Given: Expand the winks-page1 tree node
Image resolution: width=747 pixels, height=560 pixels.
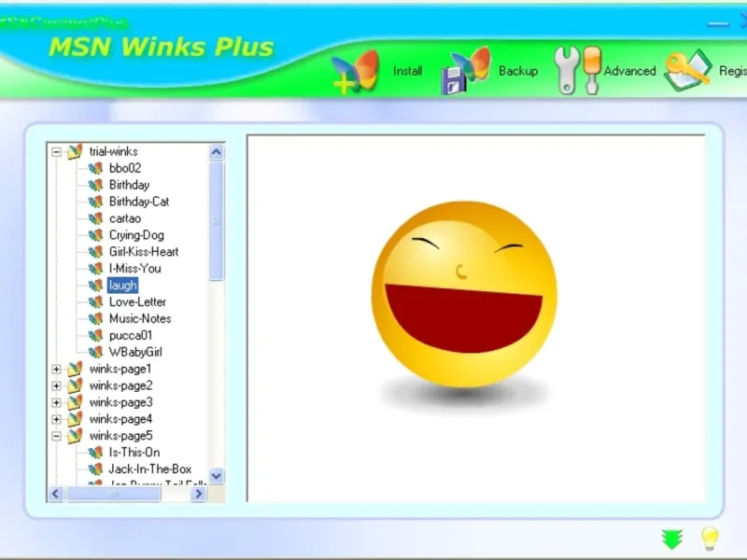Looking at the screenshot, I should 56,370.
